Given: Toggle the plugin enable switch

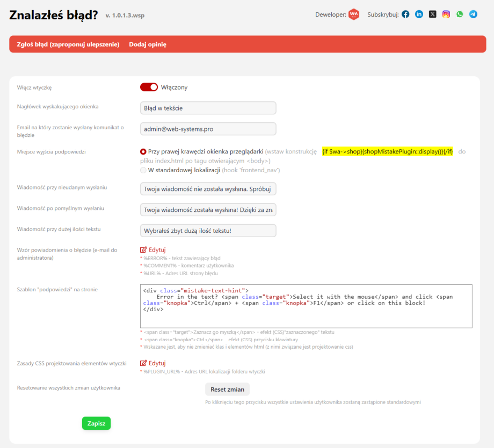Looking at the screenshot, I should click(x=149, y=87).
